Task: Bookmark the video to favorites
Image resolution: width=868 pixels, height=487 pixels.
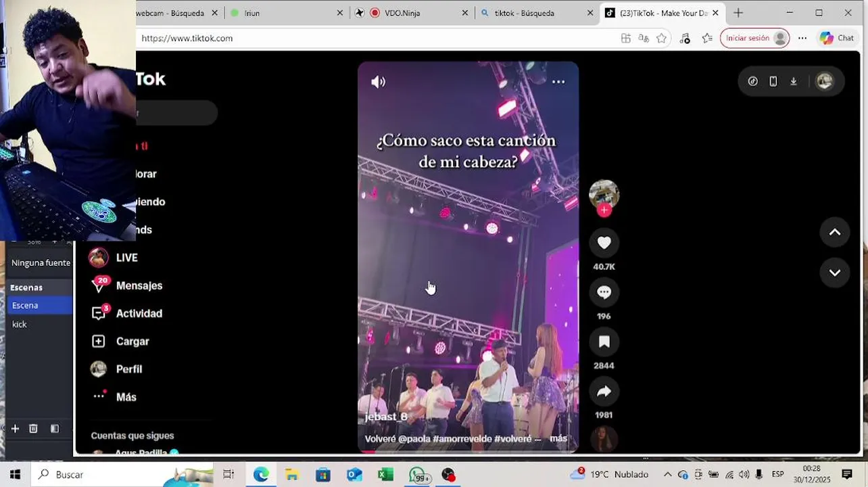Action: pyautogui.click(x=604, y=342)
